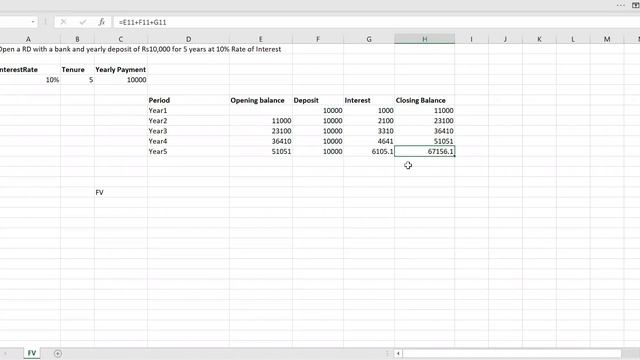Select column M header

(x=607, y=39)
